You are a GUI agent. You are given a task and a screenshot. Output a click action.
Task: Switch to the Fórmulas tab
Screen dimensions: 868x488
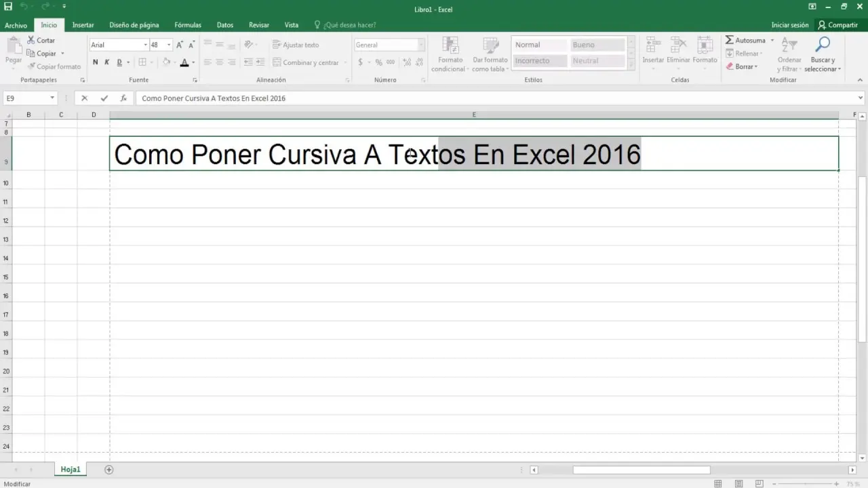(188, 25)
